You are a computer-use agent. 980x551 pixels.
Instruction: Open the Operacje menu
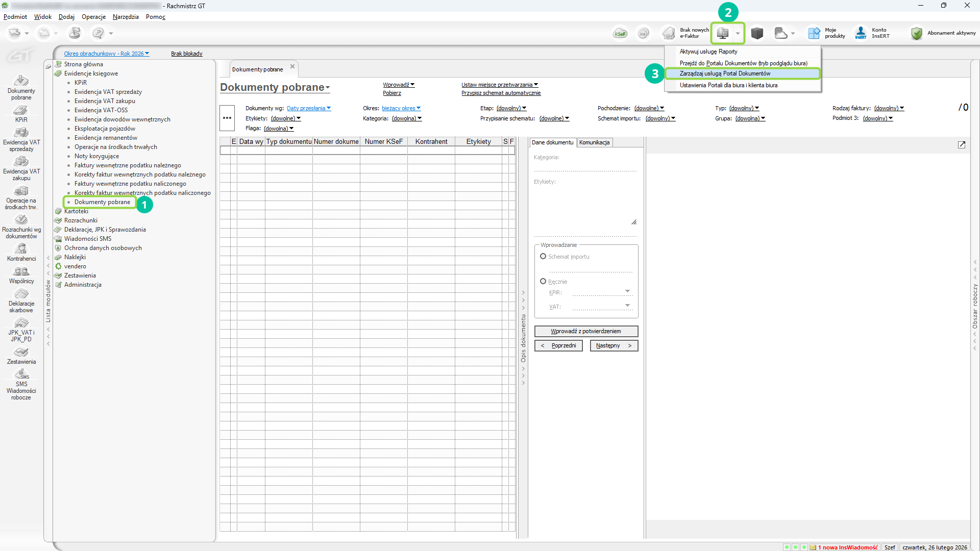93,17
